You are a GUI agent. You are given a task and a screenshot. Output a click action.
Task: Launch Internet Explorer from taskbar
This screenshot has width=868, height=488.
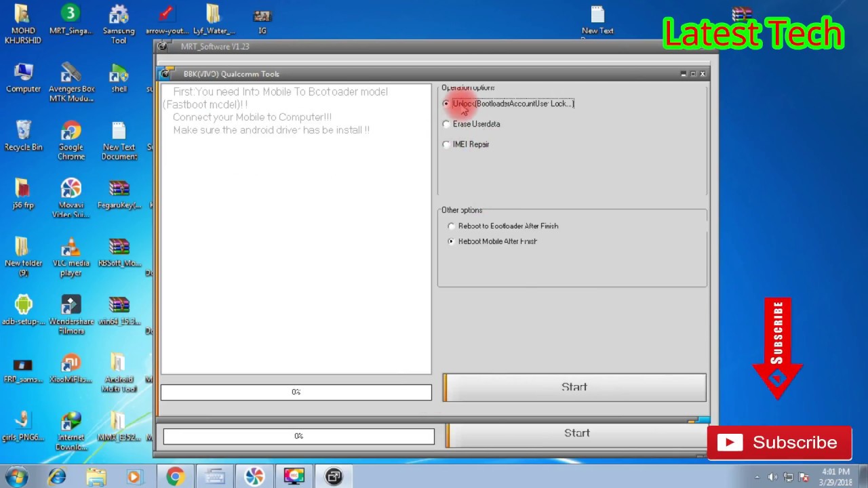coord(57,477)
